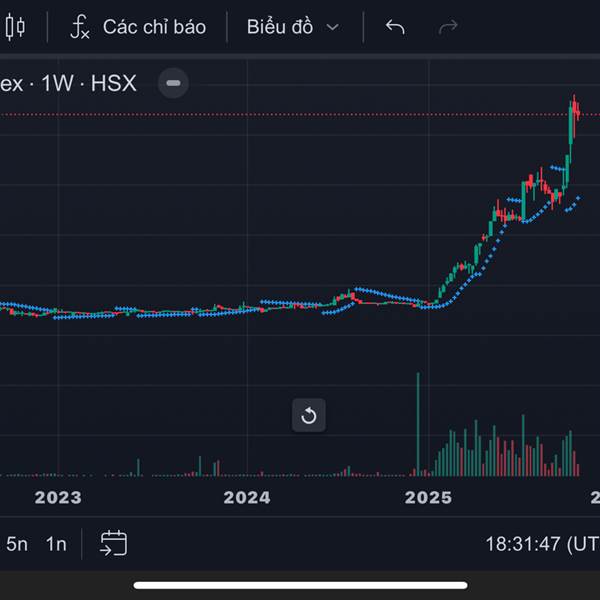Open timezone menu at 18:31:47 clock
This screenshot has width=600, height=600.
(x=540, y=544)
